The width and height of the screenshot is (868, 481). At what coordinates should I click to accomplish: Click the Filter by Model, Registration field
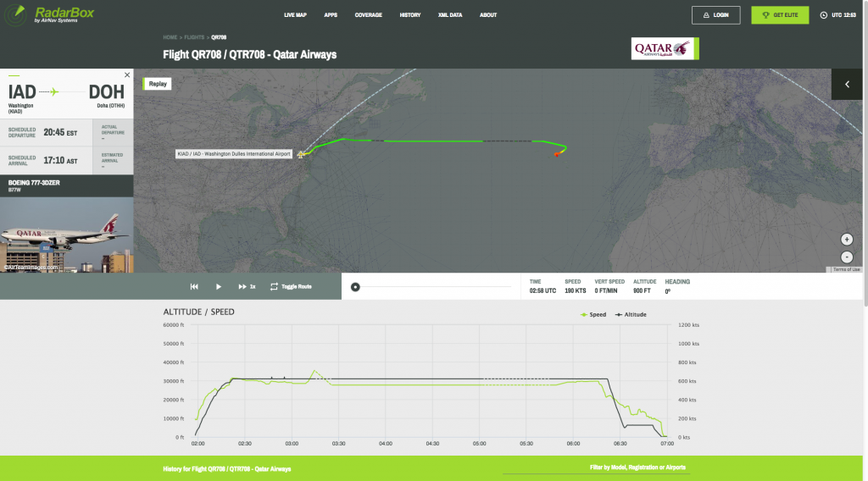596,467
